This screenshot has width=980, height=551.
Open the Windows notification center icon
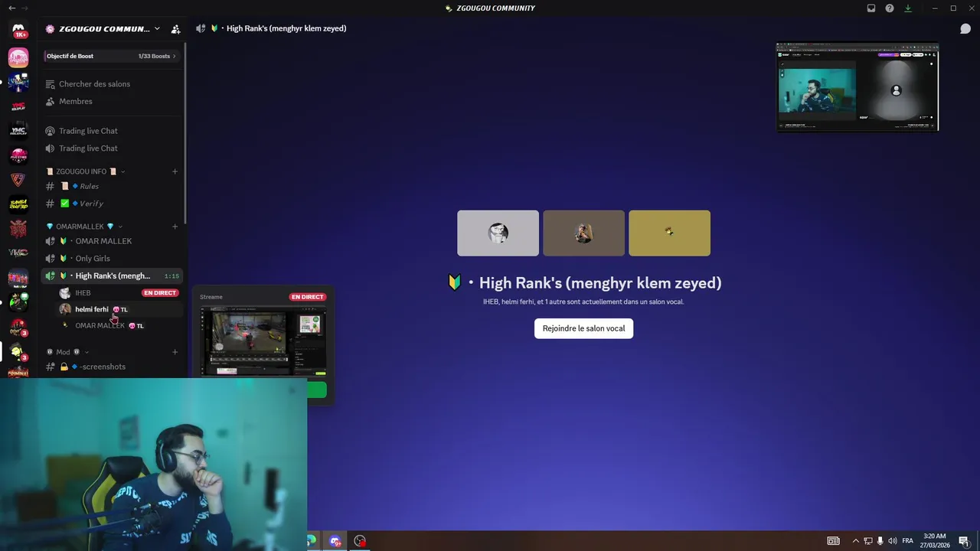(964, 541)
